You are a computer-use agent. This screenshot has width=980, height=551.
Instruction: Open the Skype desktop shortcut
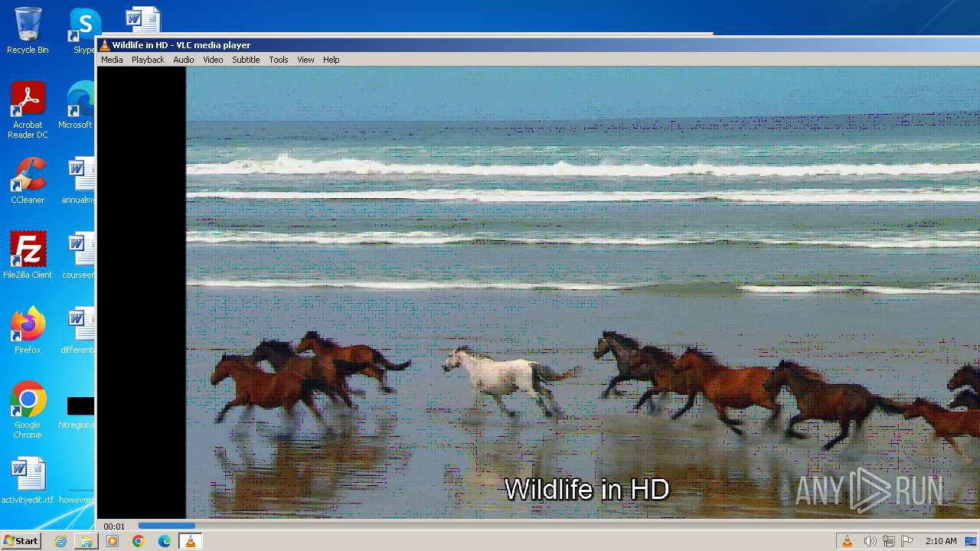83,31
